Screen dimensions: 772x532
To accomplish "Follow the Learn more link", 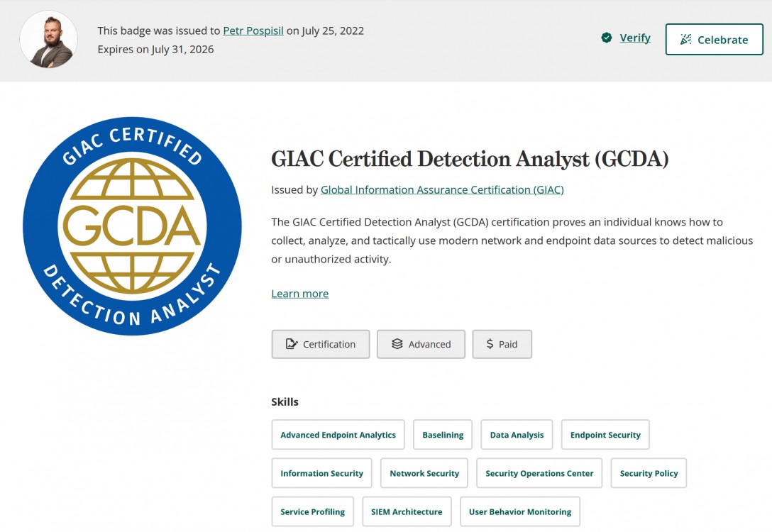I will pos(299,294).
